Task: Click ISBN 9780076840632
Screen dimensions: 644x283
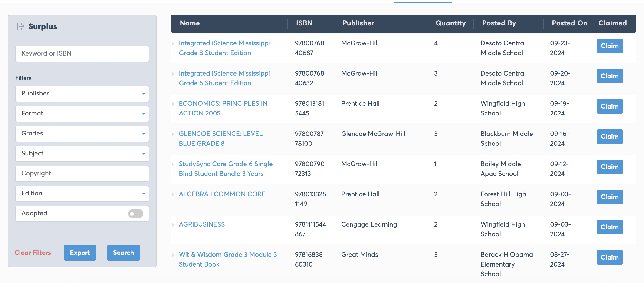Action: point(309,78)
